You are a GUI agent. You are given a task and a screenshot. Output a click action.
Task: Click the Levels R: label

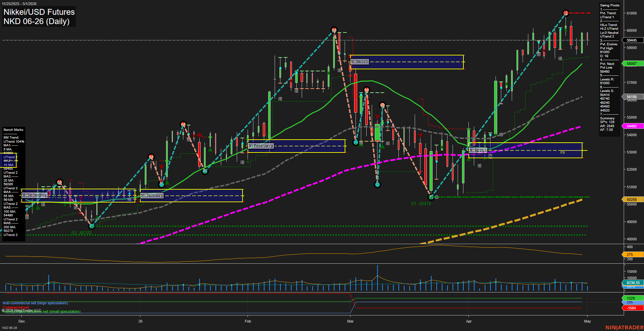607,79
